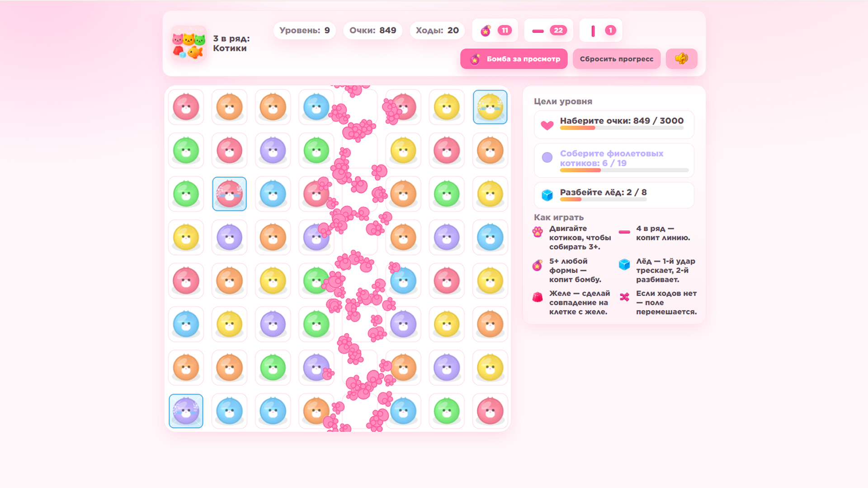Click the red cat in the bottom right corner

click(x=490, y=411)
